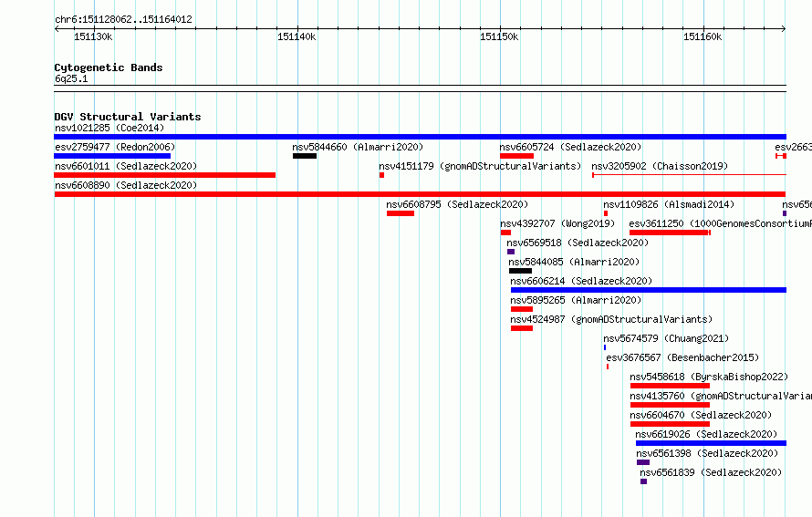Click blue bar under nsv6606214
This screenshot has width=812, height=517.
[x=649, y=290]
